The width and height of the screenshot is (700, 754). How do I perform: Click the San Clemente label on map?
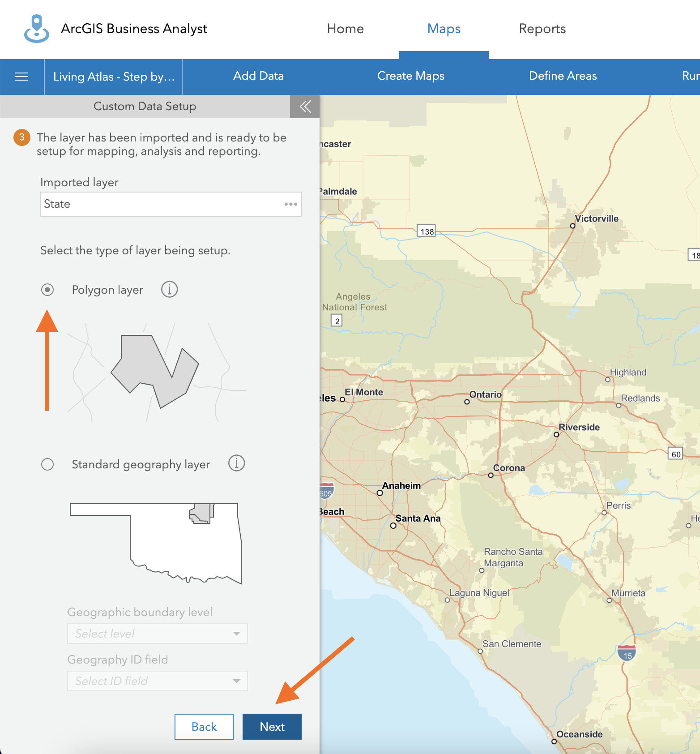512,644
